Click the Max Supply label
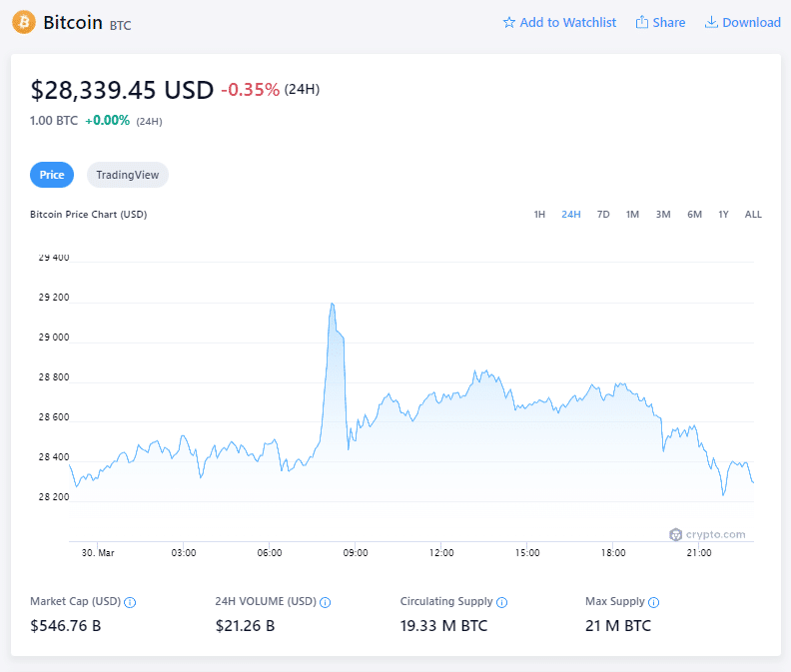791x672 pixels. [615, 601]
